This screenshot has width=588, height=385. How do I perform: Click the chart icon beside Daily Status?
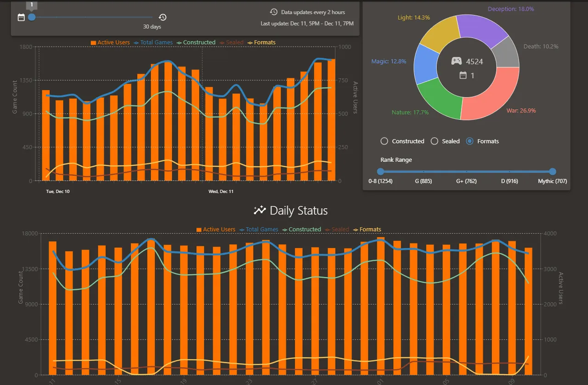260,210
